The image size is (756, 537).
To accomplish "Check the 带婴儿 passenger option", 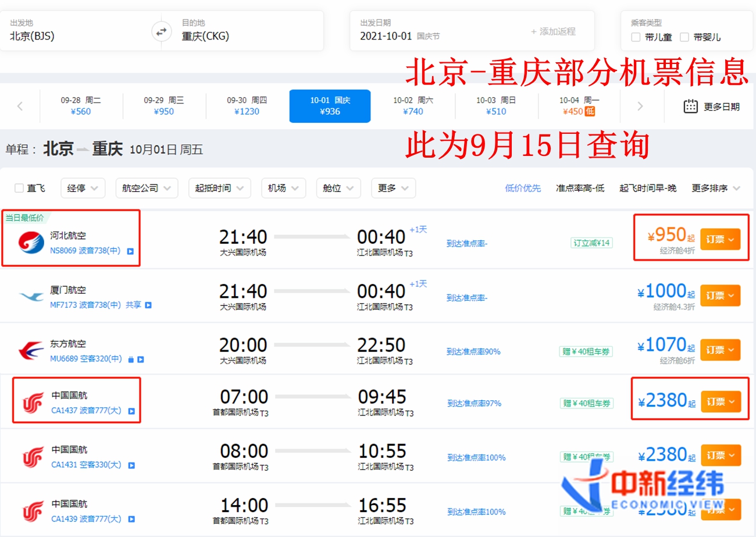I will [x=684, y=37].
